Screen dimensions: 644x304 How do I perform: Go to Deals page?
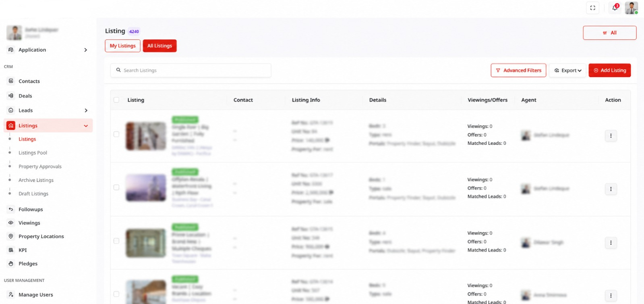[25, 96]
